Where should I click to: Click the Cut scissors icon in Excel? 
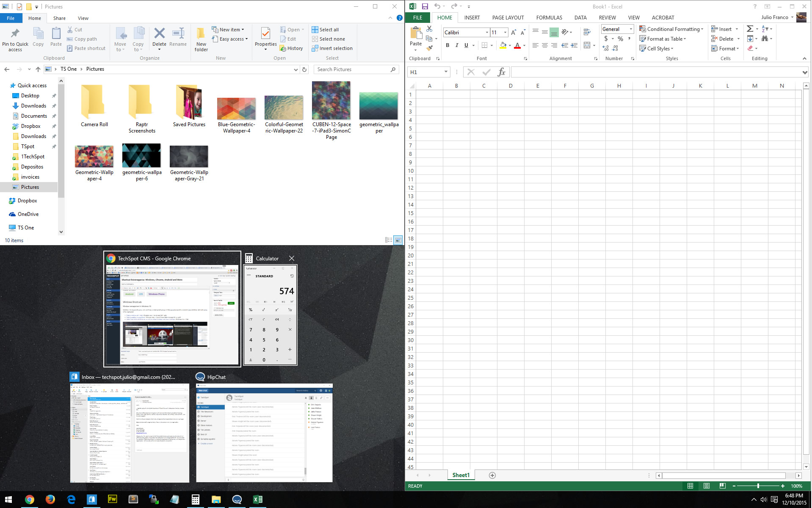429,29
